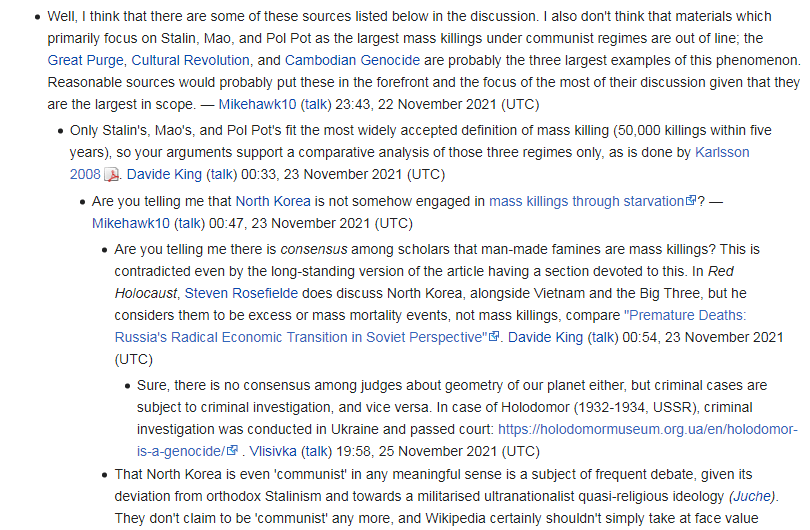Click external link icon after starvation link

pyautogui.click(x=691, y=200)
